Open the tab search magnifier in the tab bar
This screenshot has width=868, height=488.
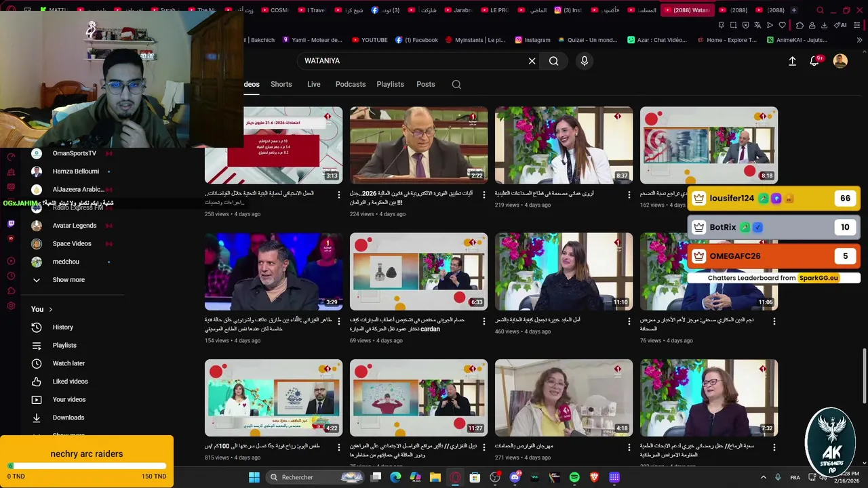820,10
